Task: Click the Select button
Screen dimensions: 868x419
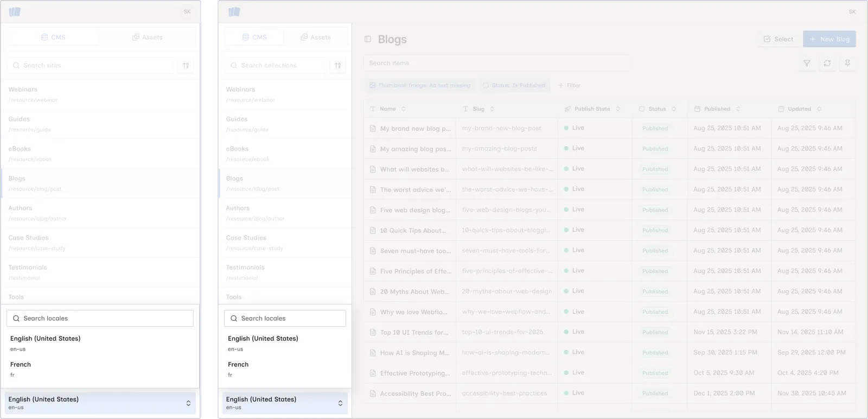Action: pyautogui.click(x=778, y=39)
